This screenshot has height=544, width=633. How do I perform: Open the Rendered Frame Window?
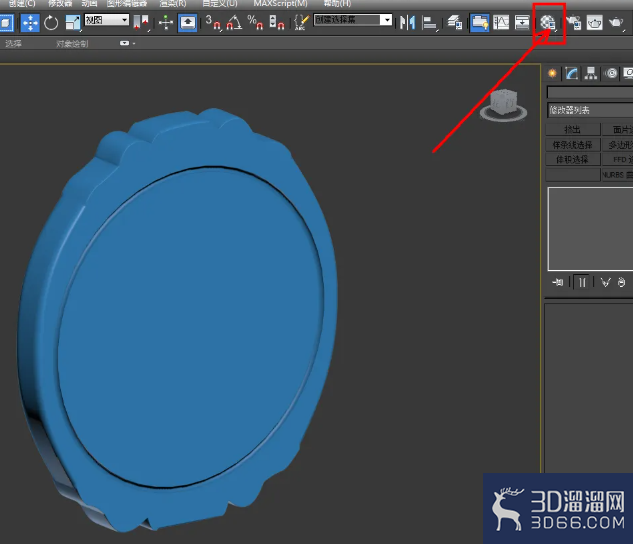click(x=594, y=23)
